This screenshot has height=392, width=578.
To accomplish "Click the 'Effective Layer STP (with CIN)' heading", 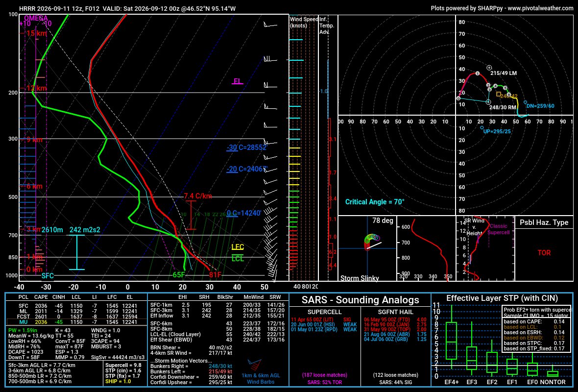I will click(x=502, y=298).
